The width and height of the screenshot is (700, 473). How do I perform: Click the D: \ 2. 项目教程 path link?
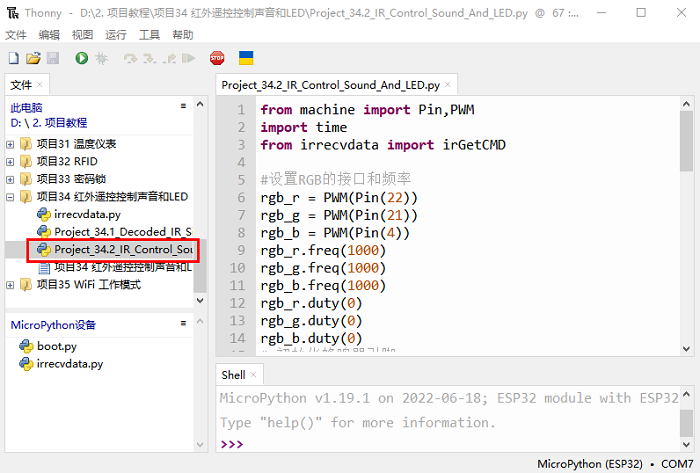[x=49, y=122]
